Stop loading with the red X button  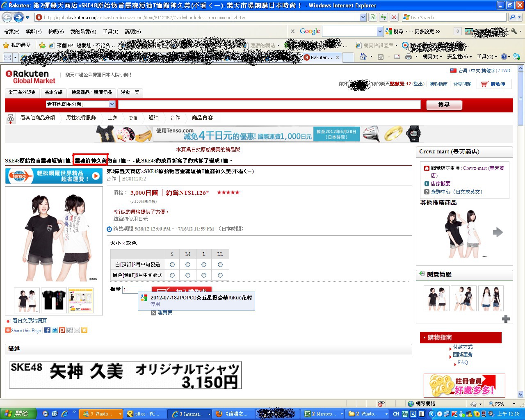tap(394, 17)
